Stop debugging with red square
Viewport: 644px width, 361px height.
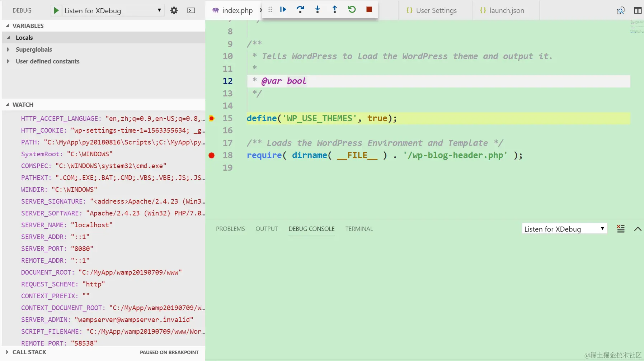(369, 9)
